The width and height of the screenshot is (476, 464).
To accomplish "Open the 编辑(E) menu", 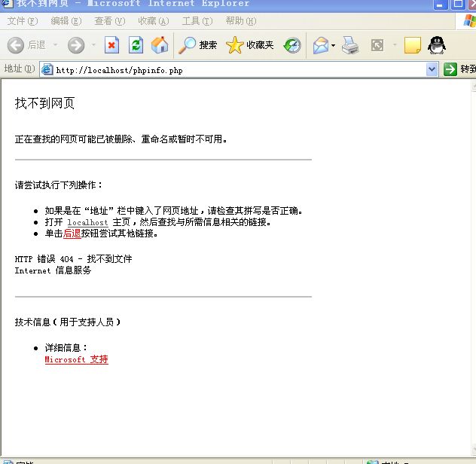I will click(x=66, y=21).
